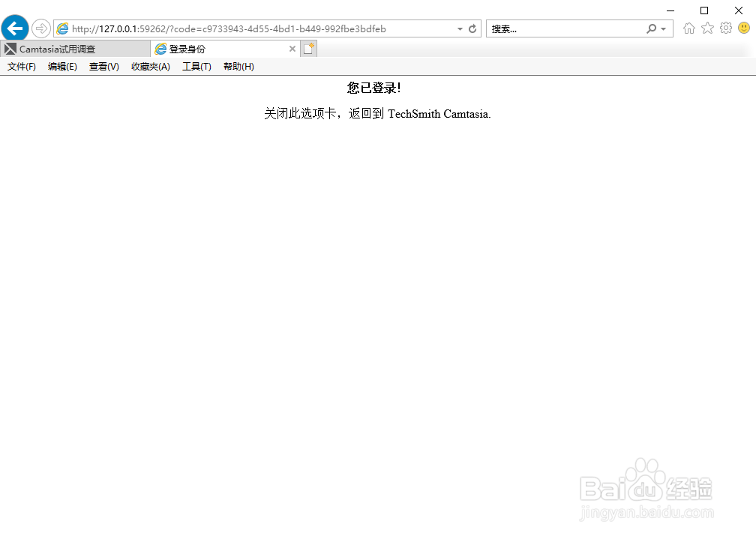Click the Camtasia icon on the first tab
This screenshot has height=539, width=756.
click(10, 49)
